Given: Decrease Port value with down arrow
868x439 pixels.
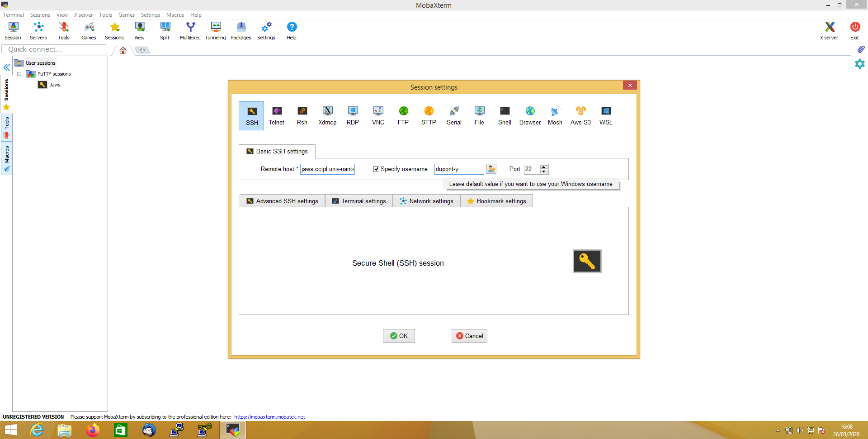Looking at the screenshot, I should [544, 172].
